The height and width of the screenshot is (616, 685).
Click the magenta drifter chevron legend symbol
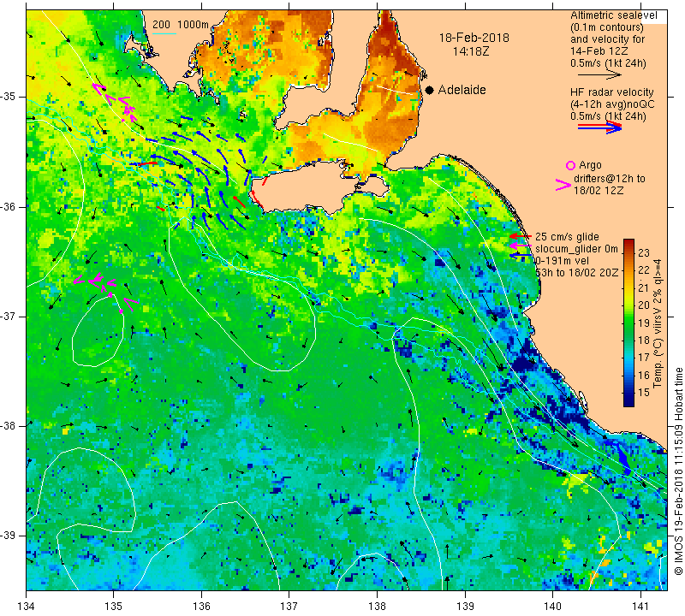coord(563,185)
